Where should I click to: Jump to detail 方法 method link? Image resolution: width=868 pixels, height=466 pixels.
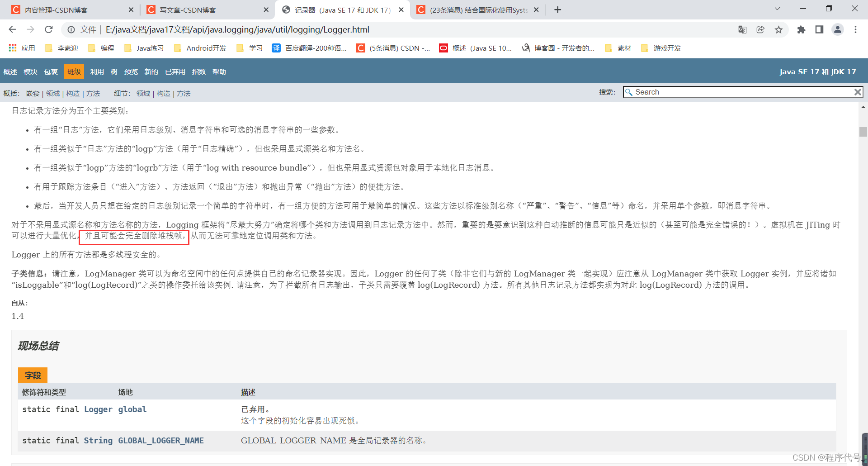(184, 93)
